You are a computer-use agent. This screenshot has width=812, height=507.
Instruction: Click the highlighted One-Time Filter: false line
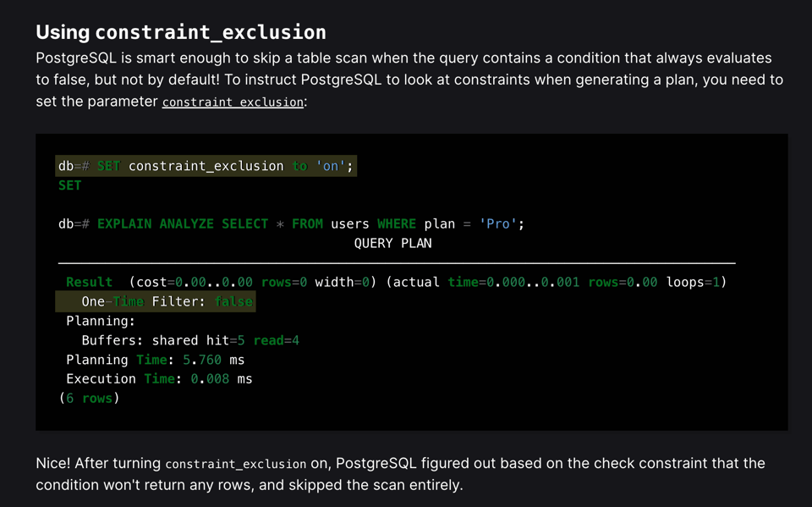(157, 301)
